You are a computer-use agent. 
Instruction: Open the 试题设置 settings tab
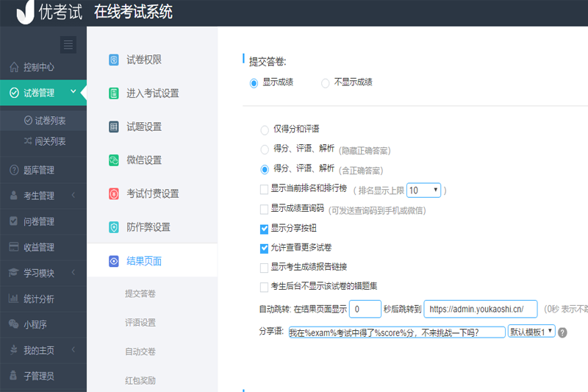(152, 126)
